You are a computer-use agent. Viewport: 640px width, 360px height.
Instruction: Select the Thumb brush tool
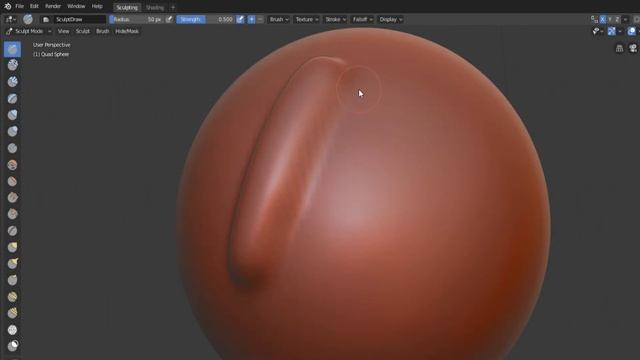click(x=12, y=280)
